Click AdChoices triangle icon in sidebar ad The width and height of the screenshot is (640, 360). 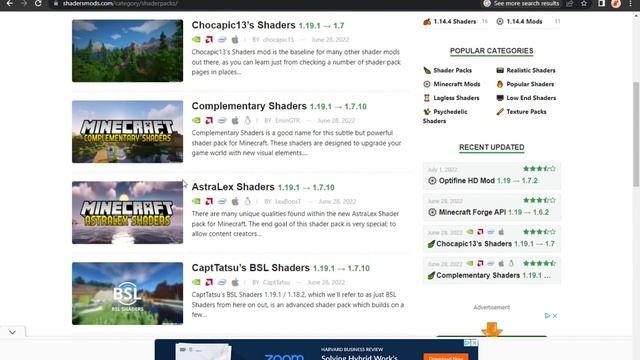pyautogui.click(x=547, y=316)
